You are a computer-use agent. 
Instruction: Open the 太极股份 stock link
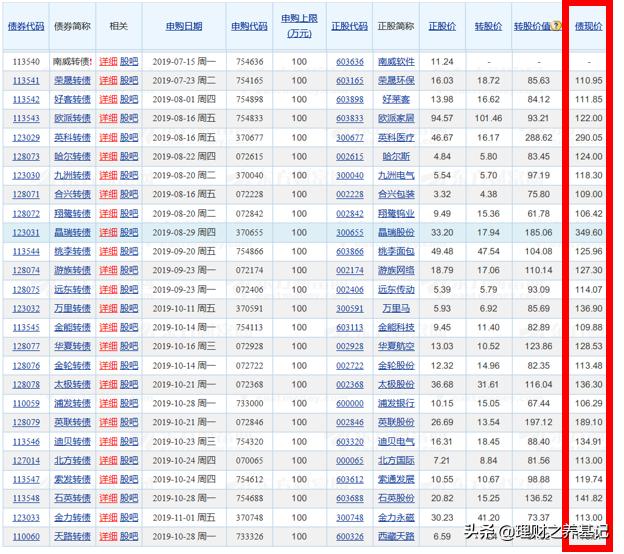(x=396, y=384)
